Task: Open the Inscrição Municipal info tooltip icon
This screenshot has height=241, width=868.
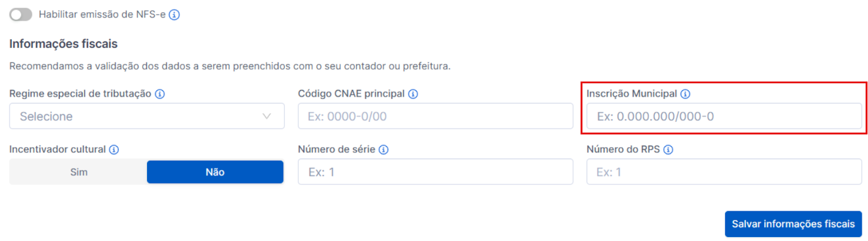Action: [x=685, y=94]
